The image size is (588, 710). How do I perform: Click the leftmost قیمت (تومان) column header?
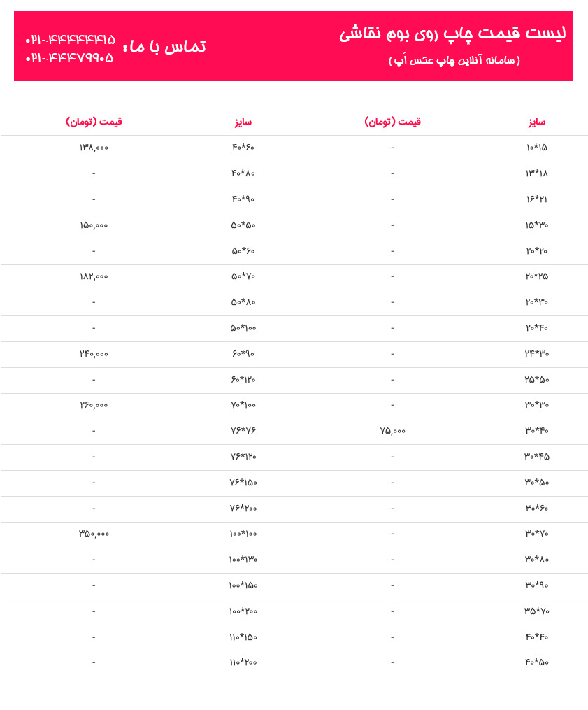pyautogui.click(x=94, y=121)
